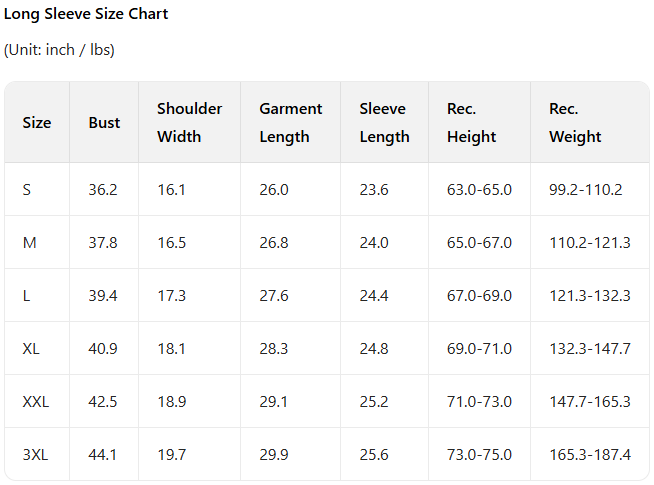Select the Bust column header
The height and width of the screenshot is (485, 654).
(x=104, y=123)
